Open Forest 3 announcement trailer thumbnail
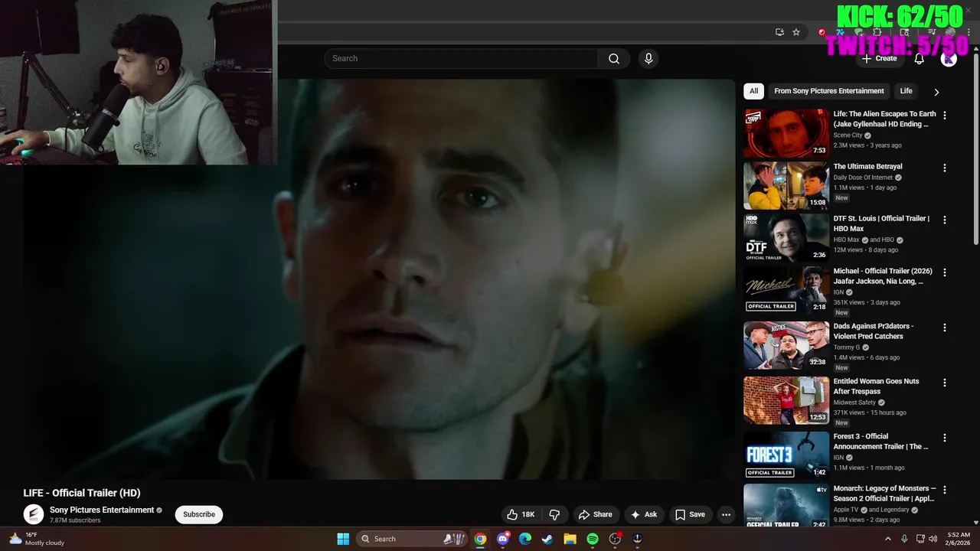Image resolution: width=980 pixels, height=551 pixels. point(786,455)
